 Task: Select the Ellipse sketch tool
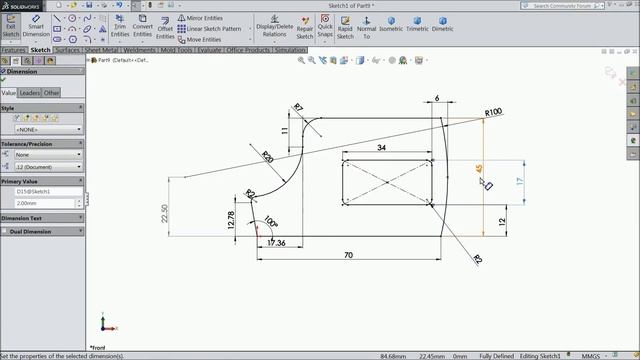[x=87, y=29]
